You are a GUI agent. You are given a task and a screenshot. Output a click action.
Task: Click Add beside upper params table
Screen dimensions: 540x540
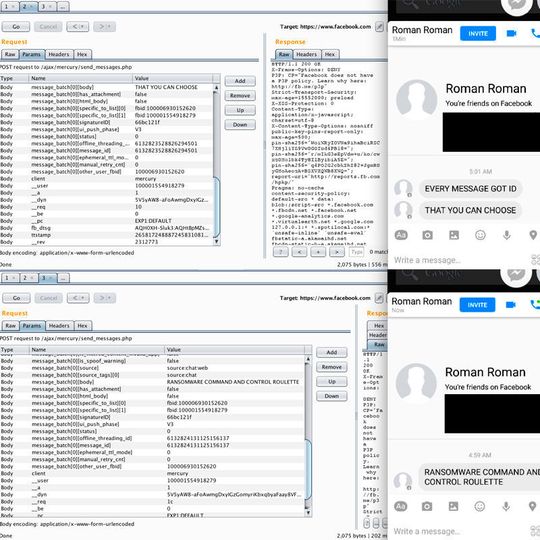click(240, 81)
